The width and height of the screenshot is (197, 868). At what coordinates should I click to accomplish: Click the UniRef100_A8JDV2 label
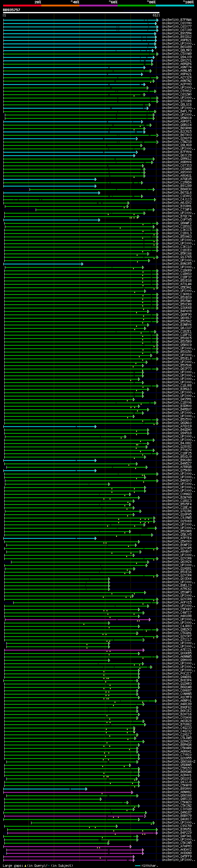point(177,203)
